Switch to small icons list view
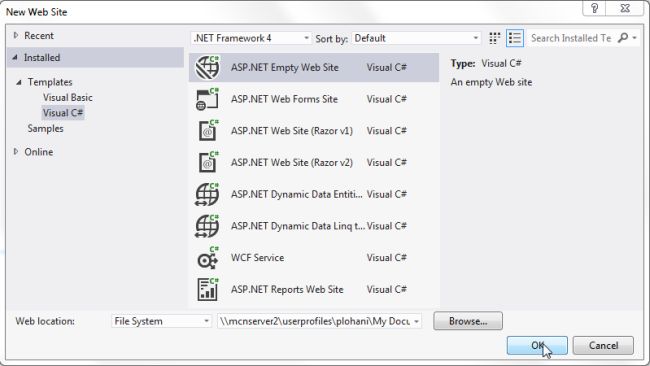This screenshot has height=366, width=650. coord(515,38)
